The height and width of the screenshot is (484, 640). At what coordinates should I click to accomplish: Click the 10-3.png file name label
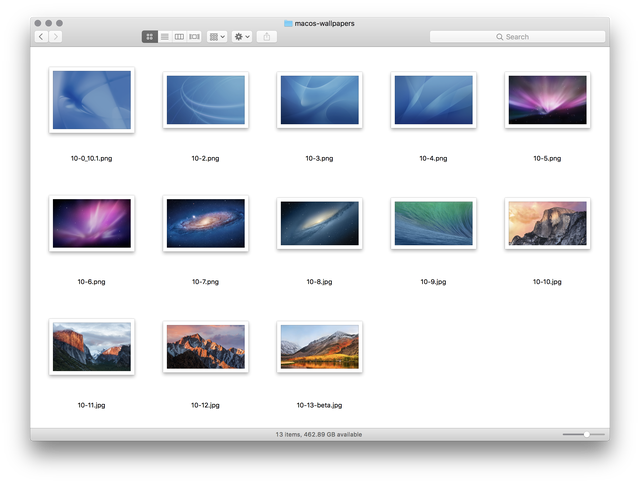[319, 158]
